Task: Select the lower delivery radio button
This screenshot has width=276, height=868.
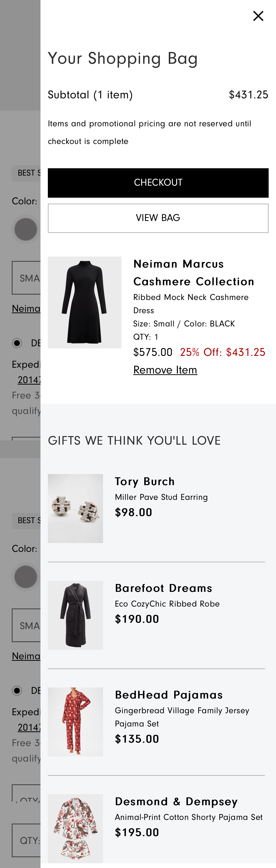Action: (17, 690)
